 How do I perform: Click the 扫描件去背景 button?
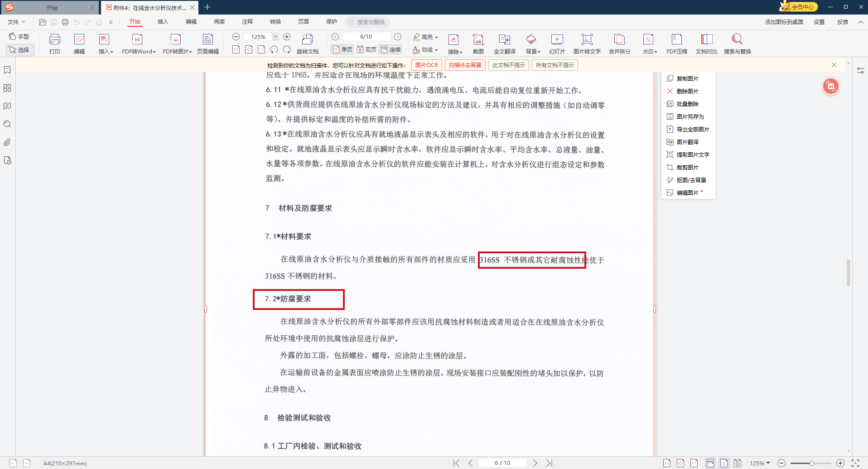(465, 65)
